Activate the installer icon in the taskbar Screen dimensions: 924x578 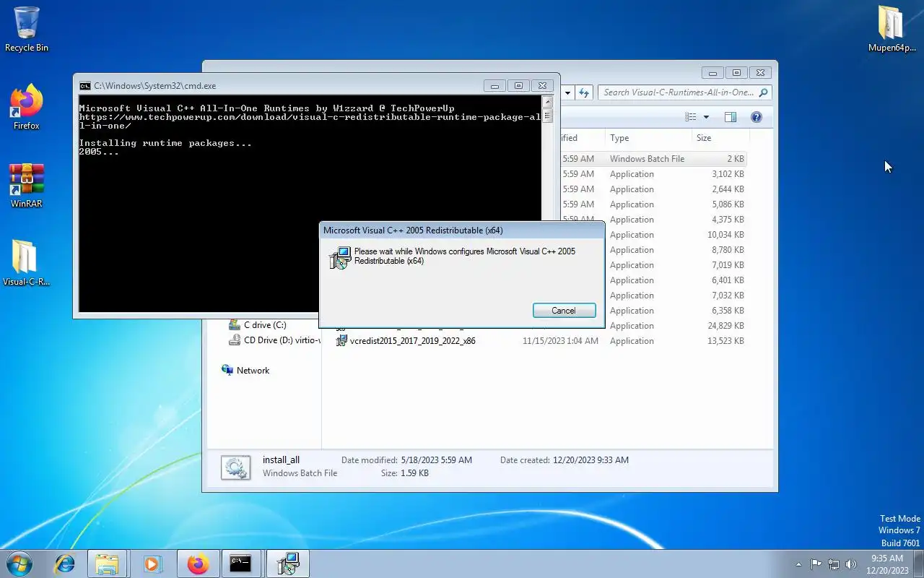[287, 564]
